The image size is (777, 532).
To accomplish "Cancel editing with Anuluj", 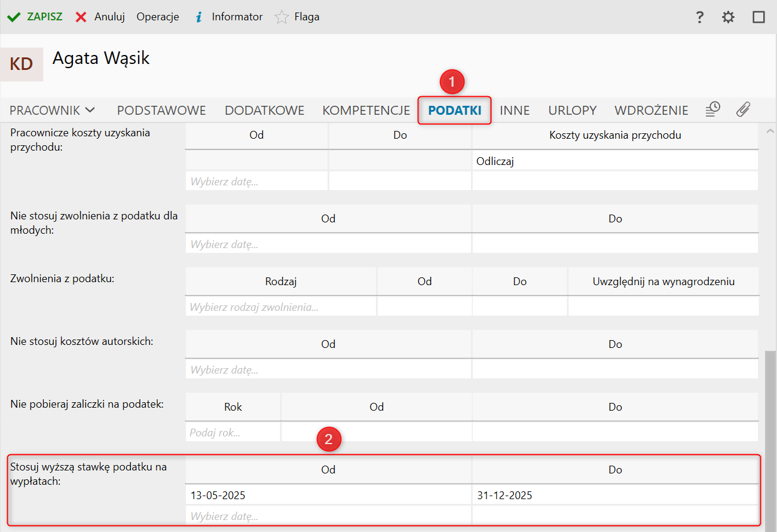I will click(x=100, y=17).
